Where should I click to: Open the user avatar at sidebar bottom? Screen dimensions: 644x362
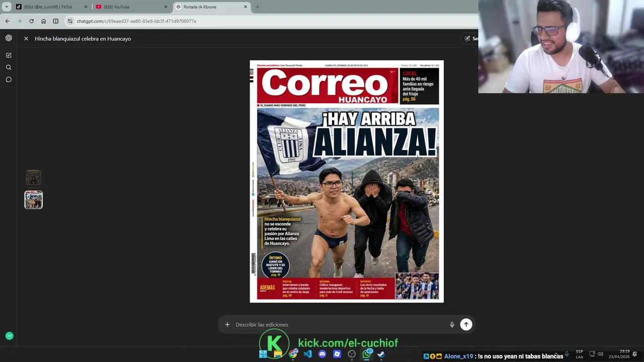coord(9,336)
